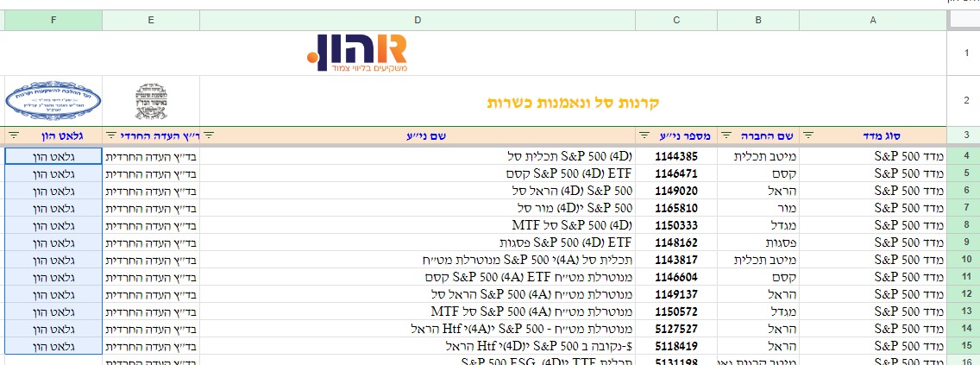
Task: Click the select-all corner box
Action: click(x=963, y=20)
